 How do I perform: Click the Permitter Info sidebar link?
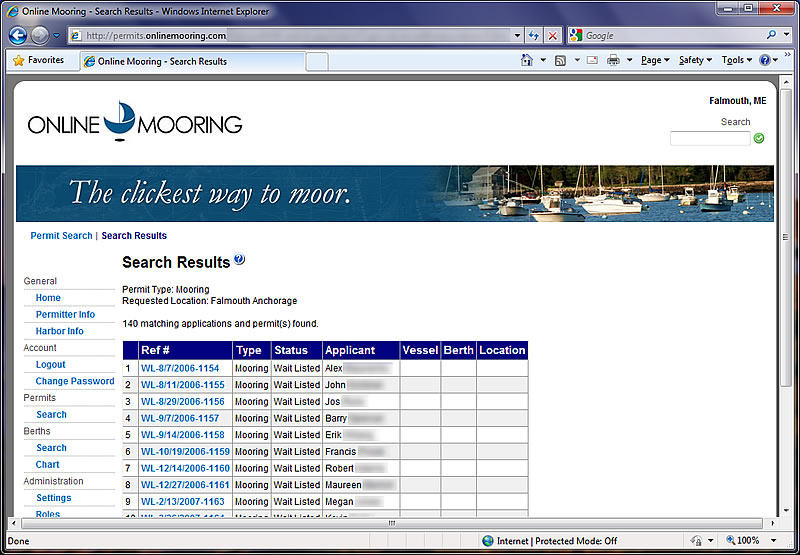(65, 314)
